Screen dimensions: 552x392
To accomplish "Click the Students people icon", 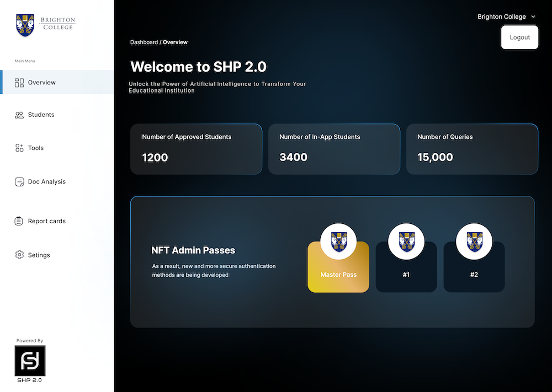I will [x=19, y=115].
